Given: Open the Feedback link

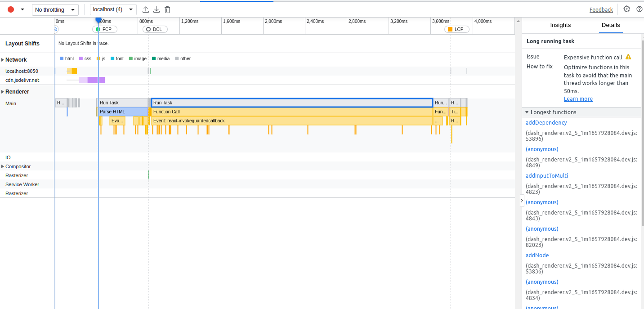Looking at the screenshot, I should [601, 9].
